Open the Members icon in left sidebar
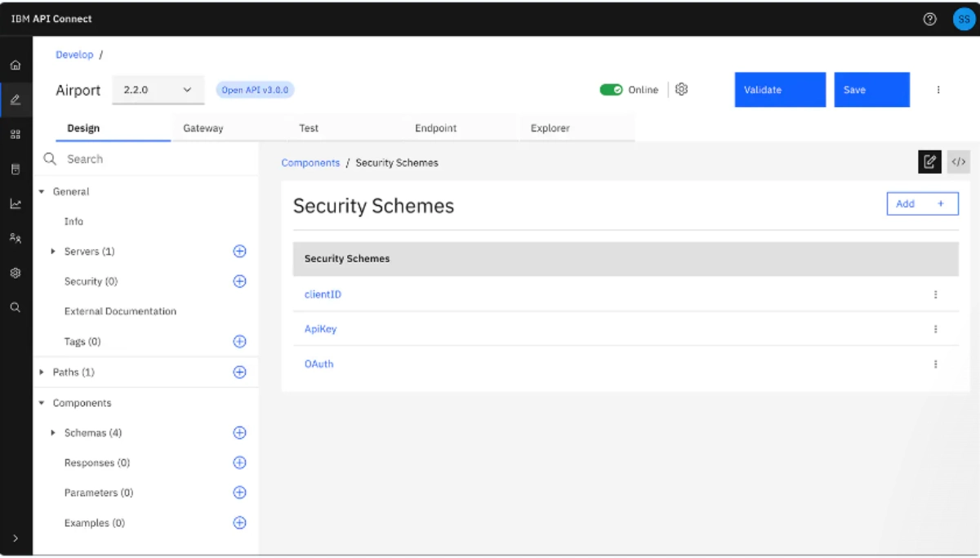 tap(15, 238)
